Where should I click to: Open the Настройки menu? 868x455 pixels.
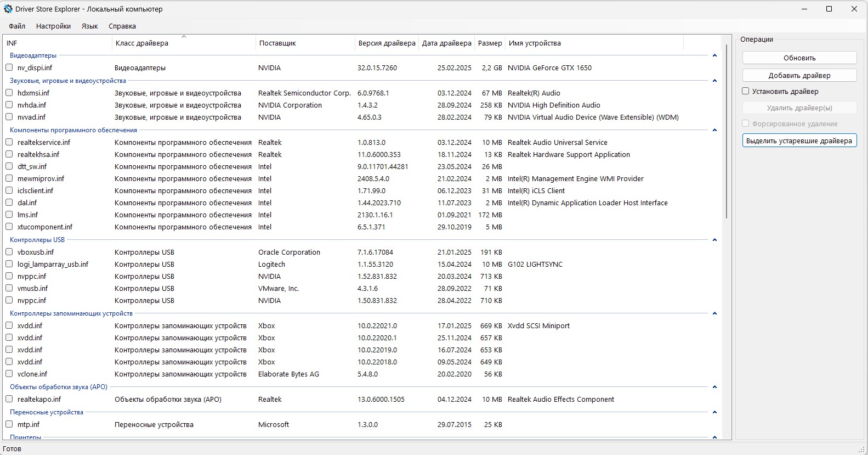pyautogui.click(x=53, y=26)
